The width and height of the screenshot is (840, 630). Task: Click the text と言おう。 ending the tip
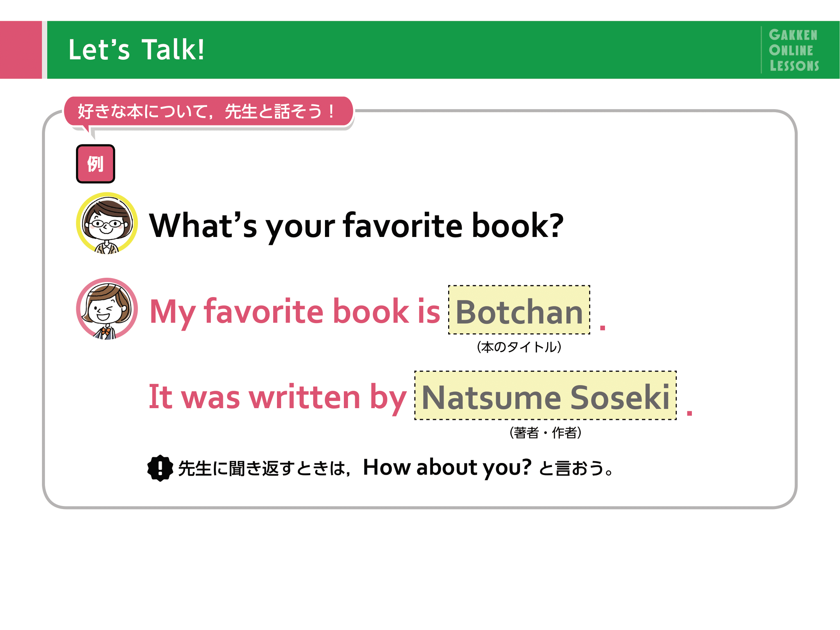coord(576,468)
